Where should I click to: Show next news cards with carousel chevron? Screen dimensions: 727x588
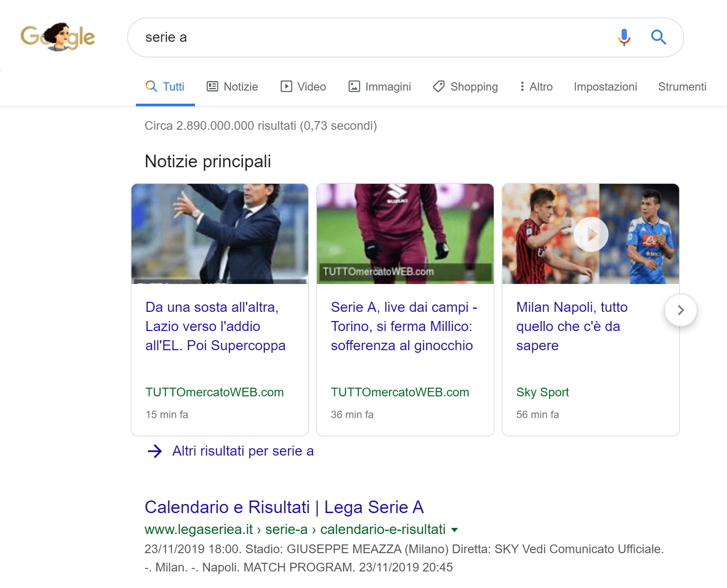tap(680, 310)
